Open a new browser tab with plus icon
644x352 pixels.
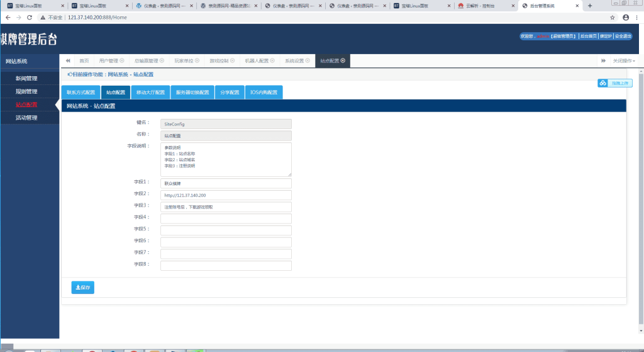coord(589,6)
